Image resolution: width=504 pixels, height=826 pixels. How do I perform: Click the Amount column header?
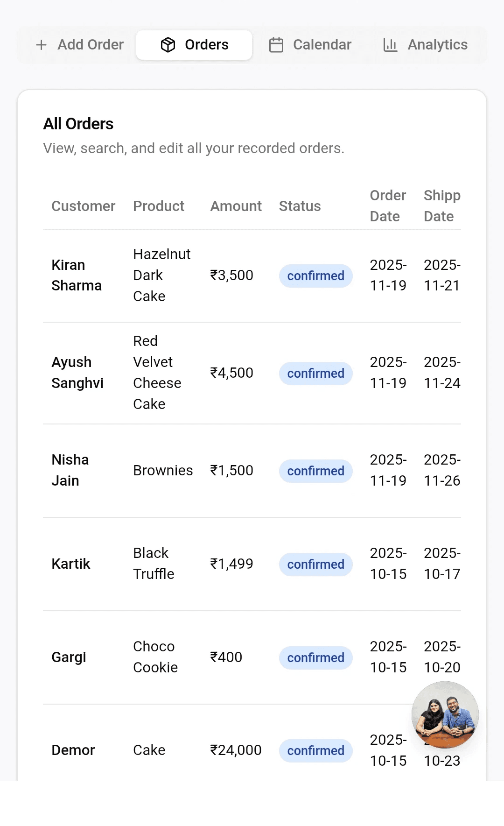(x=236, y=206)
